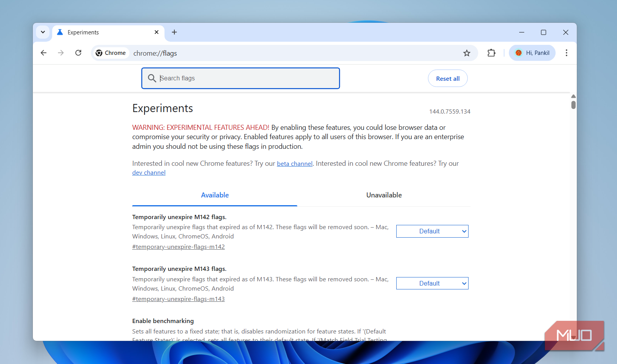Click 'Temporarily unexpire M143 flags.' title
Image resolution: width=617 pixels, height=364 pixels.
[179, 269]
